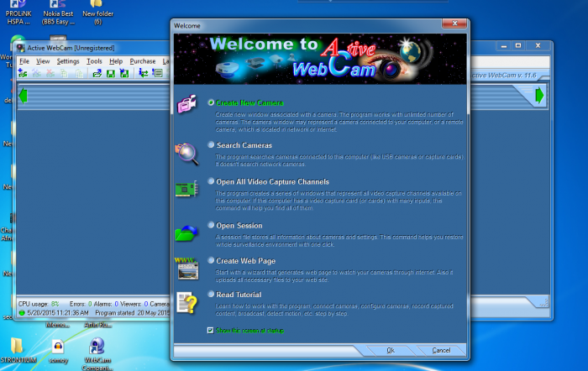Click the green folder Open Session icon
The height and width of the screenshot is (371, 588).
pyautogui.click(x=186, y=233)
